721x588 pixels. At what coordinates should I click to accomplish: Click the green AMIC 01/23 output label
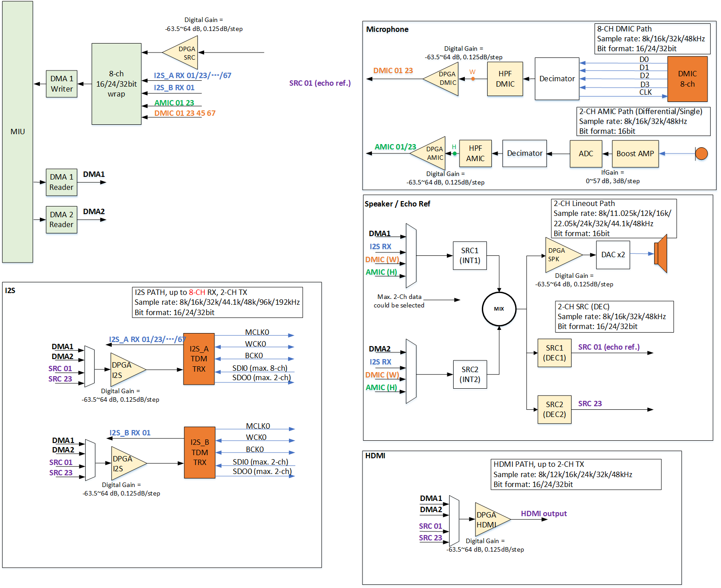395,147
